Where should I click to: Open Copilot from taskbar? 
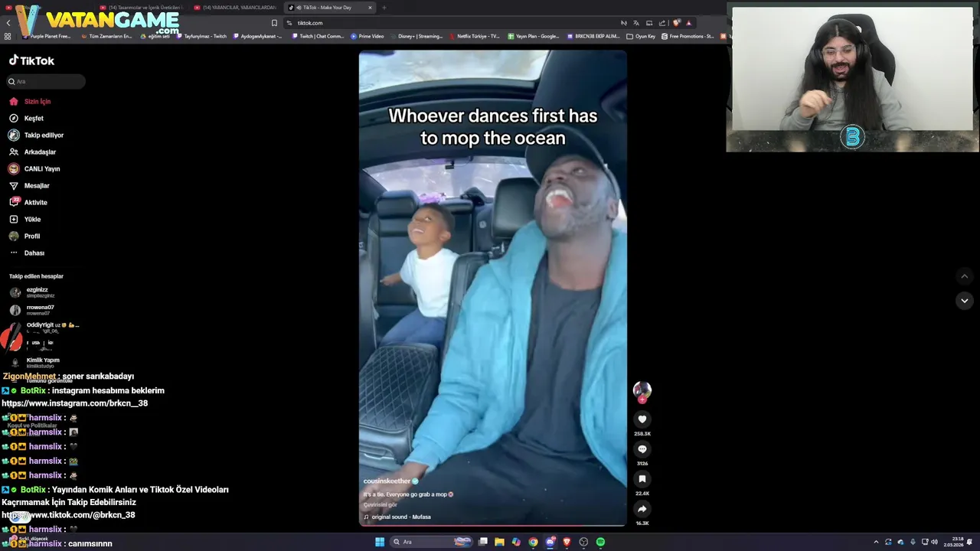point(516,542)
